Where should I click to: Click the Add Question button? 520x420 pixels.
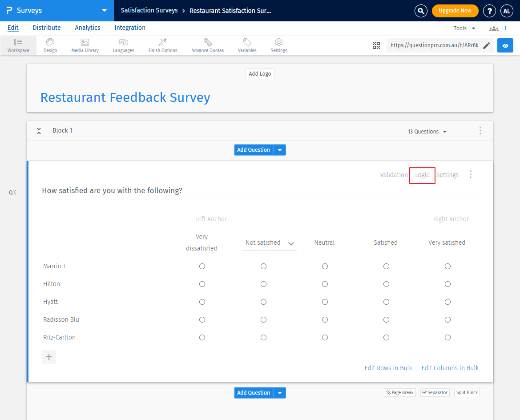pos(254,150)
